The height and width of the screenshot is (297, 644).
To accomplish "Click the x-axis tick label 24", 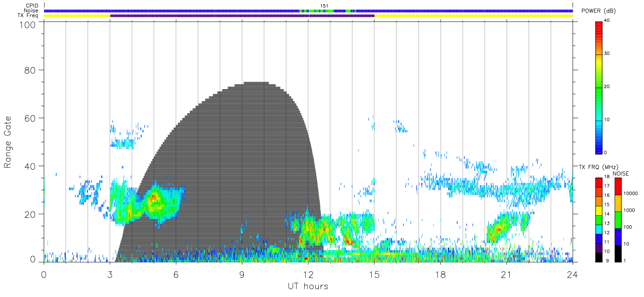I will pos(573,274).
